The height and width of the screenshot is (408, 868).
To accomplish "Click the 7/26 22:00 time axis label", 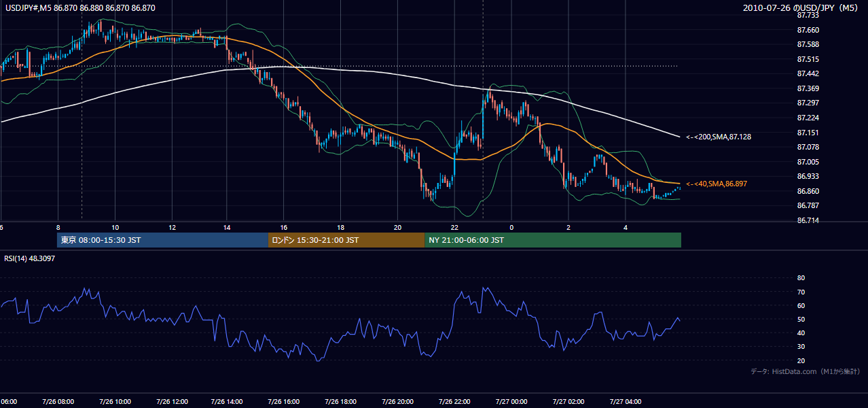I will coord(454,401).
